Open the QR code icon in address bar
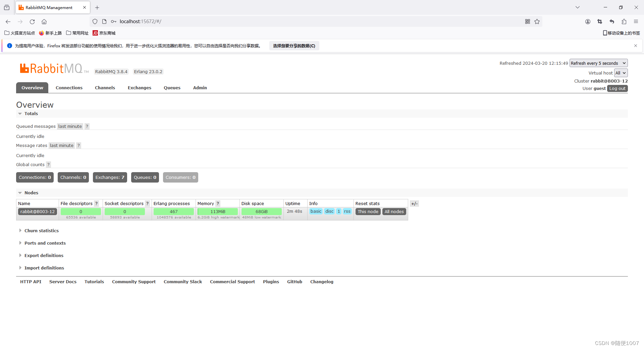This screenshot has height=349, width=644. pos(528,21)
